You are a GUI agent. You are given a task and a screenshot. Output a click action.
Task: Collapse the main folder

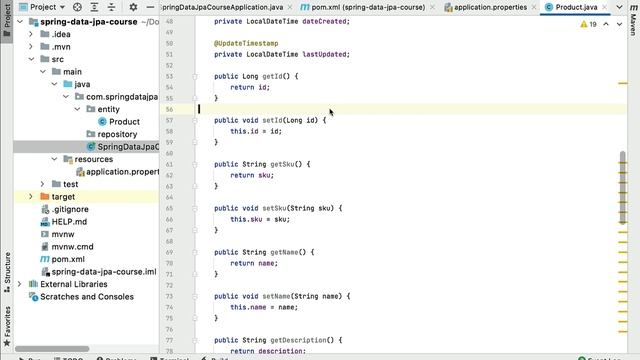click(x=43, y=72)
